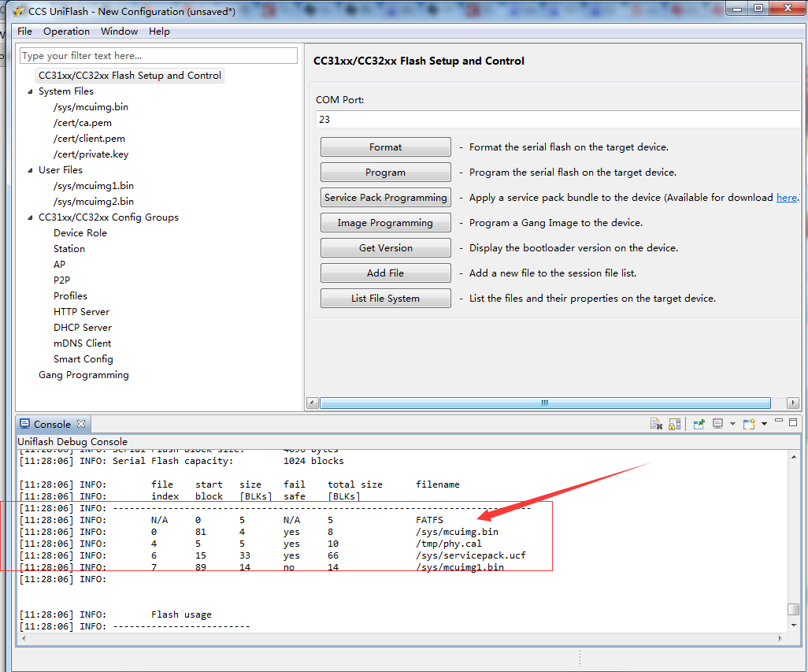Open the Window menu
The width and height of the screenshot is (808, 672).
(x=119, y=32)
